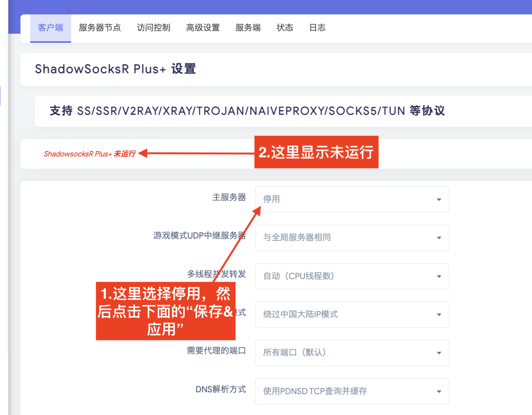This screenshot has width=532, height=415.
Task: Expand the 多线程并发转发 dropdown
Action: pos(352,276)
